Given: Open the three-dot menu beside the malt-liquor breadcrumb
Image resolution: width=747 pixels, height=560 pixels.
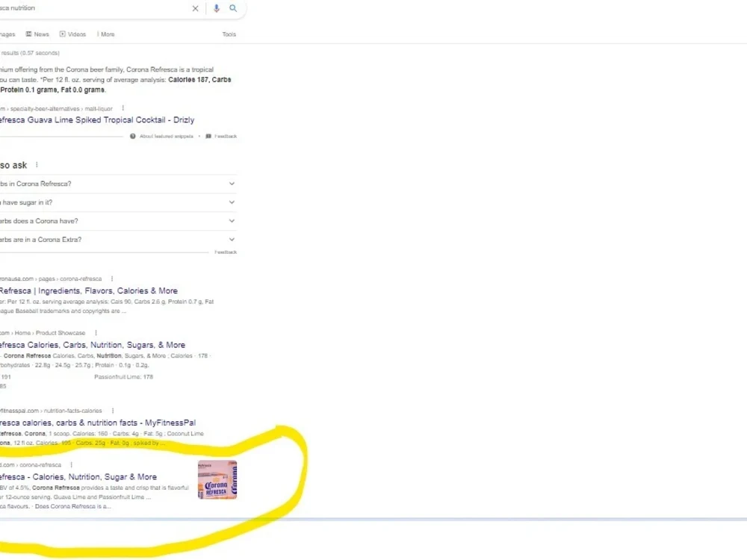Looking at the screenshot, I should click(x=123, y=108).
